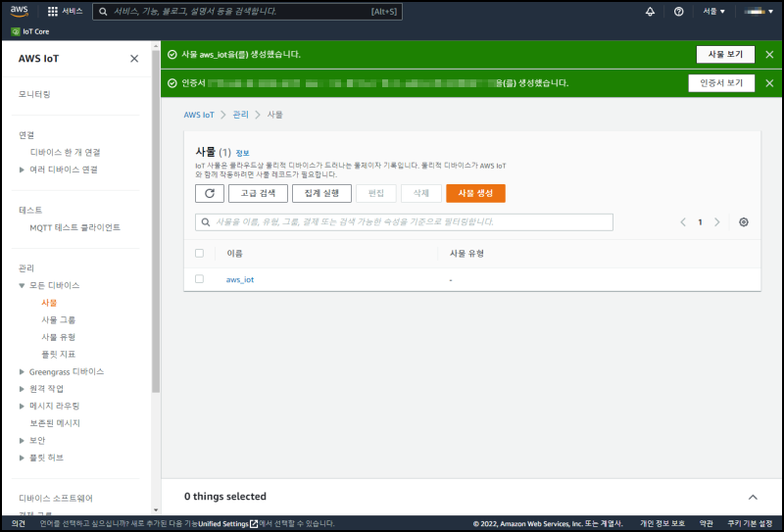Open MQTT 테스트 클라이언트
Screen dimensions: 784x532
(x=75, y=227)
